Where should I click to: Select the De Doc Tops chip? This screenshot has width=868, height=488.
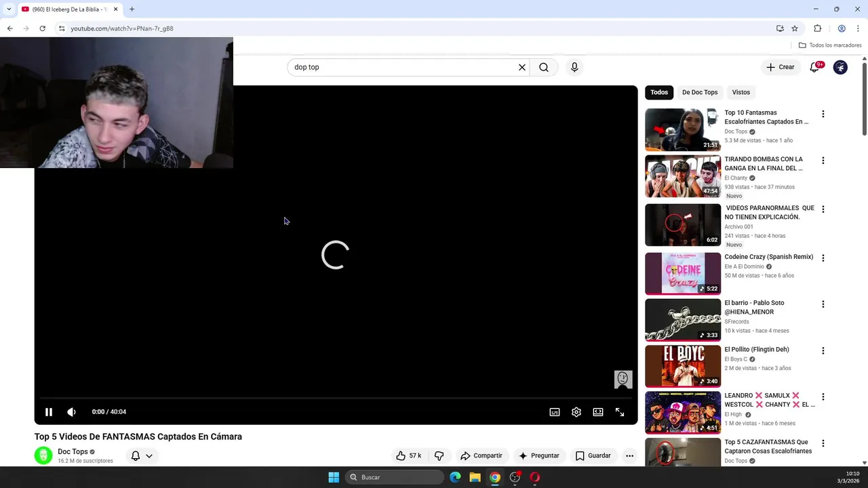[700, 92]
